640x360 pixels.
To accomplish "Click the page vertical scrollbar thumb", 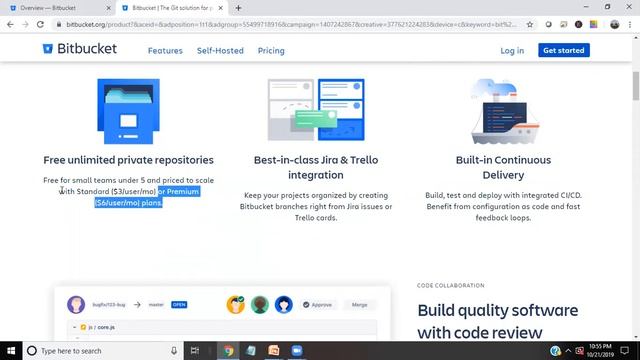I will click(x=636, y=85).
